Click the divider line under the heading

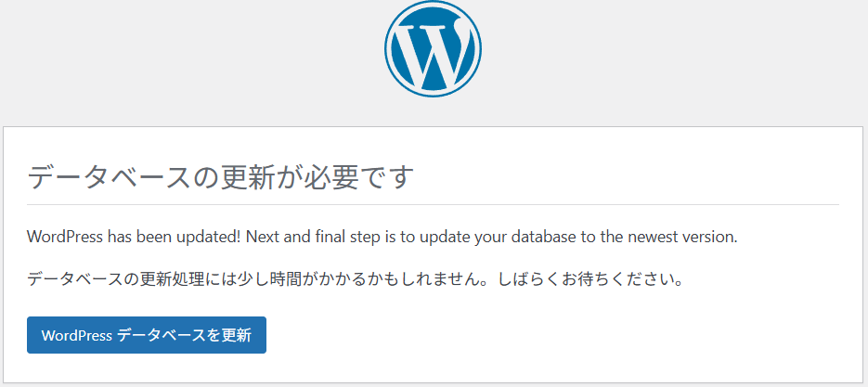click(x=433, y=204)
